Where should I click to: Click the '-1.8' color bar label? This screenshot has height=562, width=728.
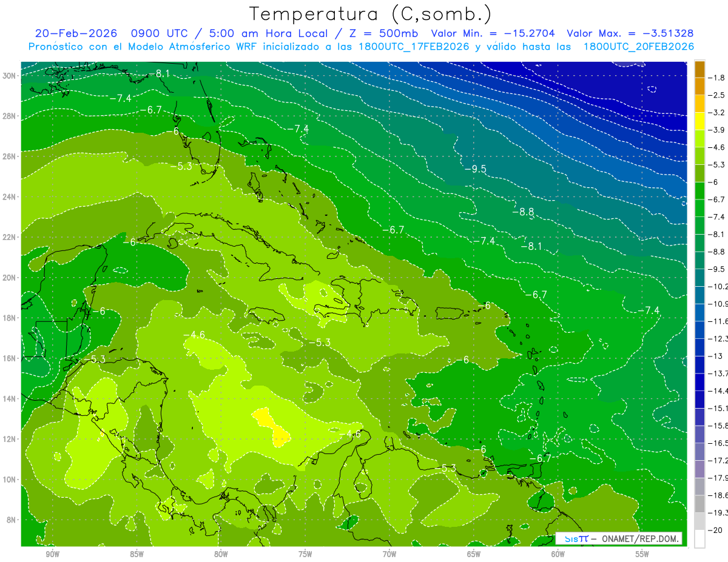[x=716, y=78]
